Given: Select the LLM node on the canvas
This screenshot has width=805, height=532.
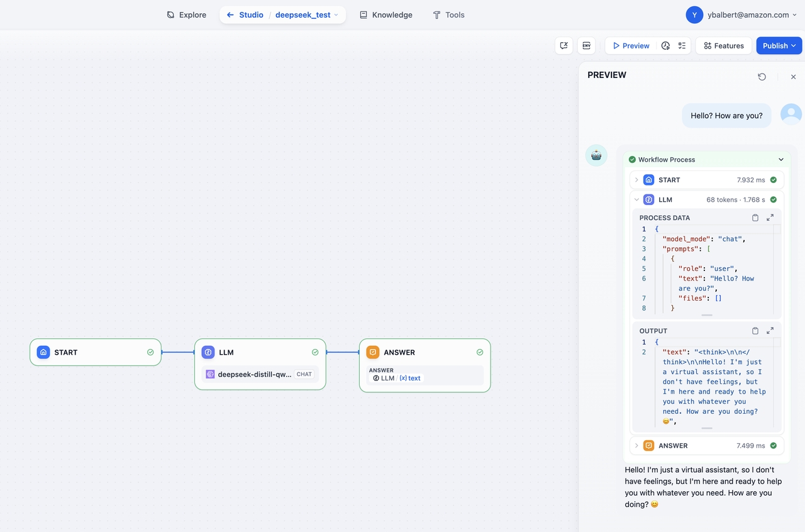Looking at the screenshot, I should [x=260, y=353].
